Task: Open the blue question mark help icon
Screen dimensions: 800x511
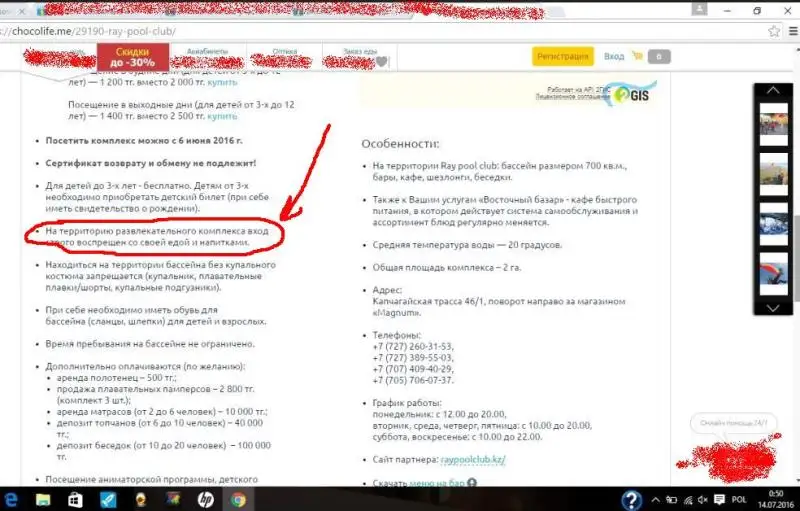Action: pos(632,499)
